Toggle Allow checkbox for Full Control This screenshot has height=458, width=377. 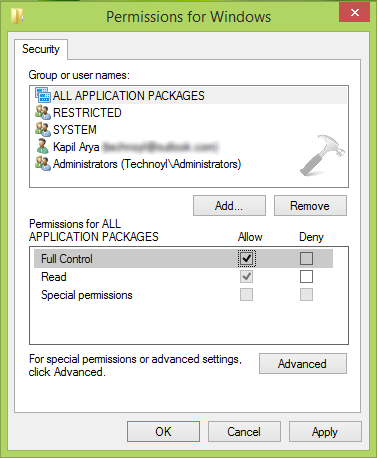(x=246, y=258)
